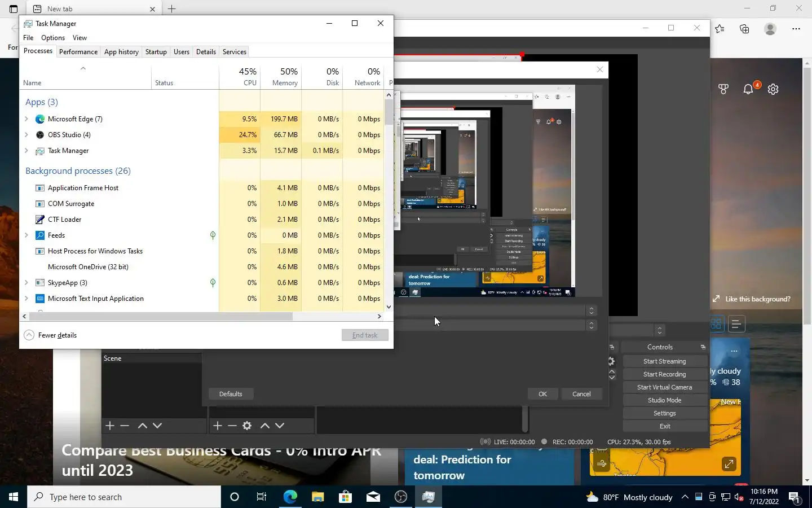Click Defaults in the OBS properties dialog
Screen dimensions: 812x508
(x=231, y=394)
